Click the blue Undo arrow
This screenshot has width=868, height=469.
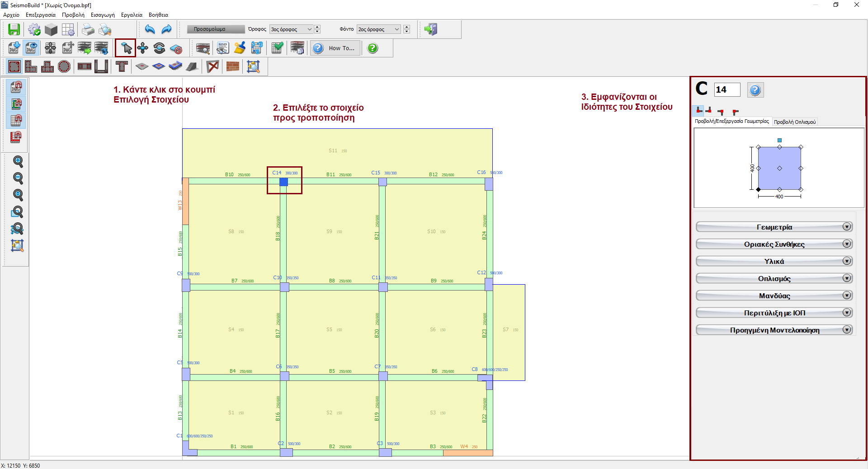click(x=150, y=29)
